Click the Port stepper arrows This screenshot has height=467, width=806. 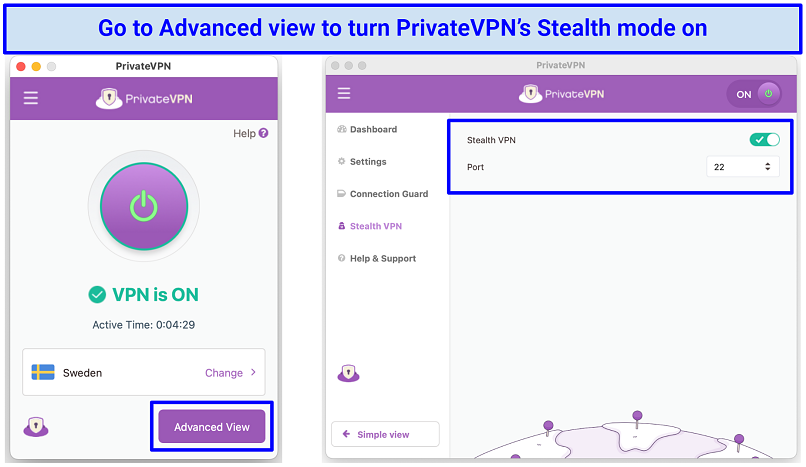click(767, 166)
